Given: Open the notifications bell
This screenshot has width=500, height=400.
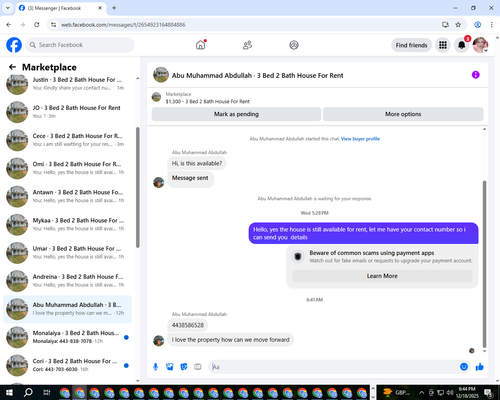Looking at the screenshot, I should tap(462, 45).
